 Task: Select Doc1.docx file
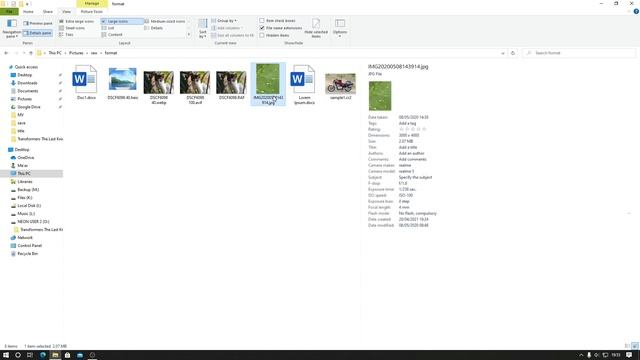pyautogui.click(x=86, y=82)
